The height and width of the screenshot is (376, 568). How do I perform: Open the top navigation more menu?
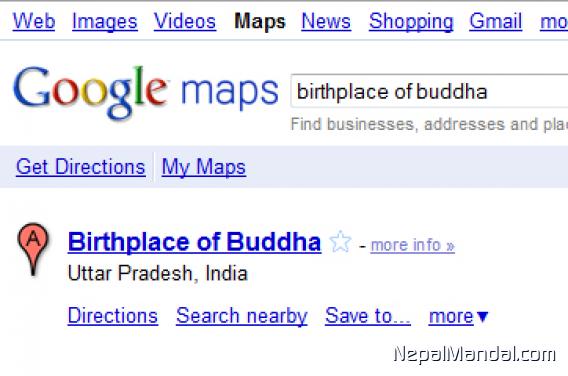[554, 21]
